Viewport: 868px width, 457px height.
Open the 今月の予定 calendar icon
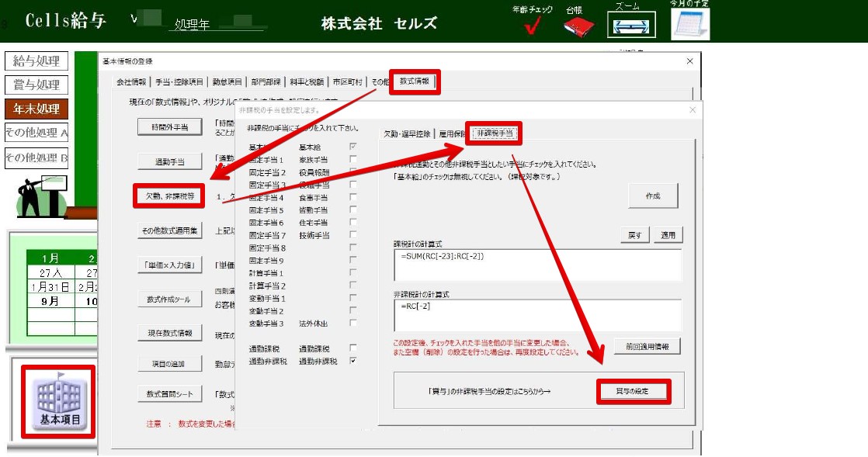(689, 24)
